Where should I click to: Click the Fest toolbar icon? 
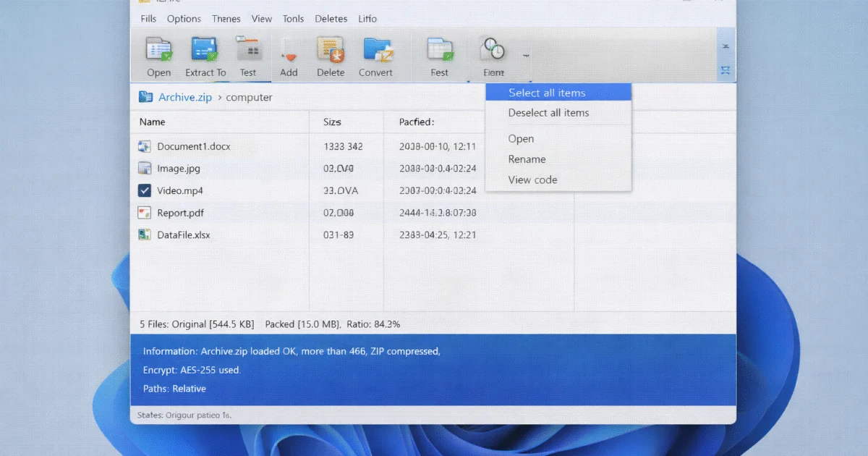pyautogui.click(x=440, y=49)
